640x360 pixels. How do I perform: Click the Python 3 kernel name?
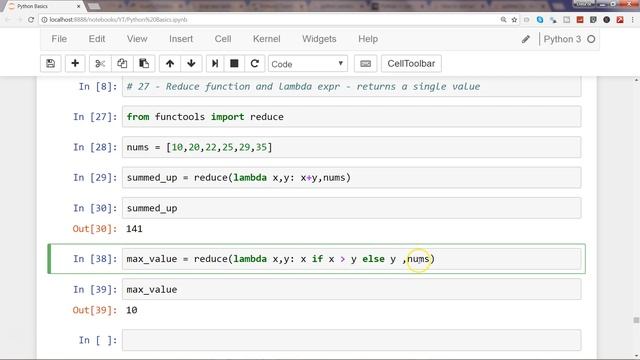pos(562,39)
